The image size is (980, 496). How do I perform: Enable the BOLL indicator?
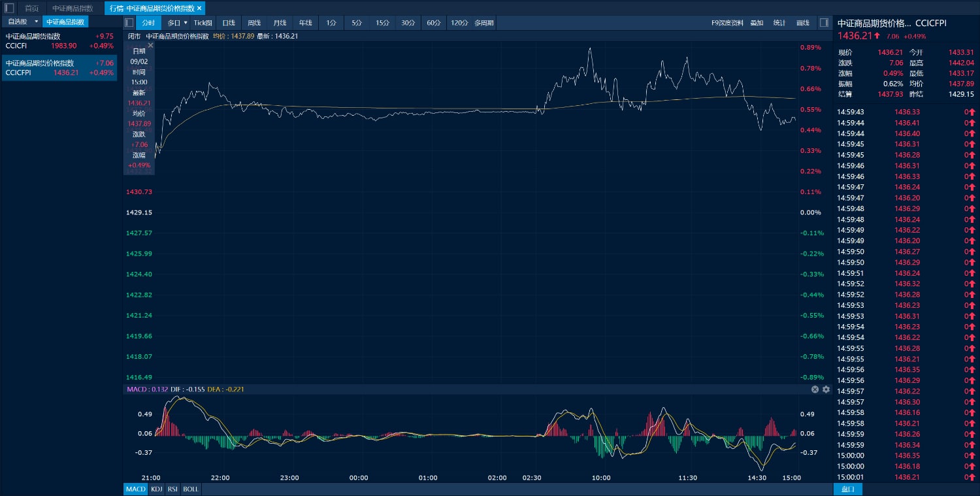191,489
